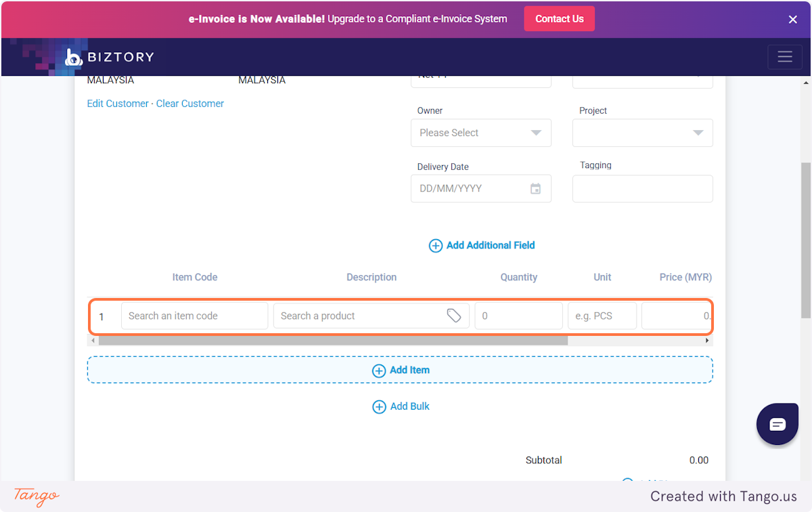The height and width of the screenshot is (512, 812).
Task: Click the Unit field showing e.g. PCS
Action: point(602,316)
